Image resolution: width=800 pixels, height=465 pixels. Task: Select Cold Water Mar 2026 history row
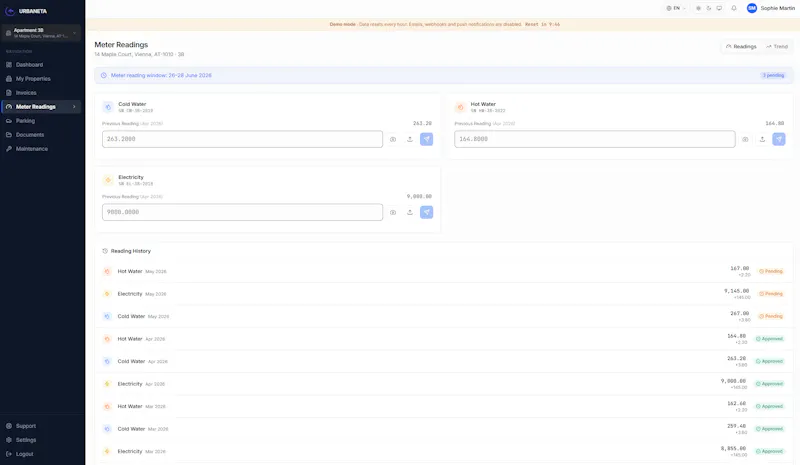pyautogui.click(x=443, y=429)
